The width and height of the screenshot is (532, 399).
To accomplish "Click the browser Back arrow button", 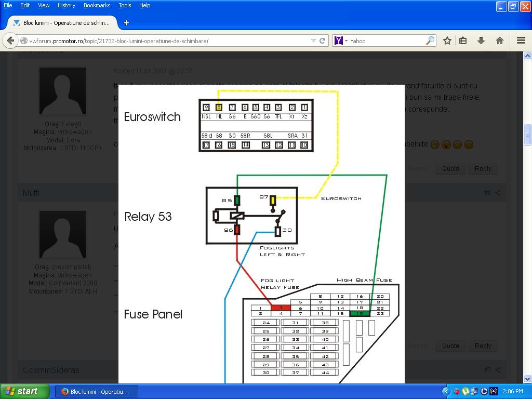I will pos(10,41).
